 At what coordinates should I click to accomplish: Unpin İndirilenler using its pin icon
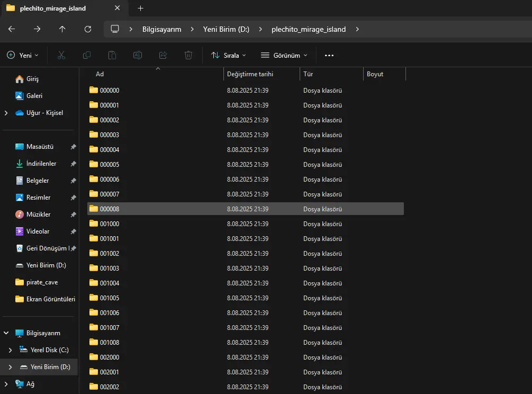[x=73, y=164]
